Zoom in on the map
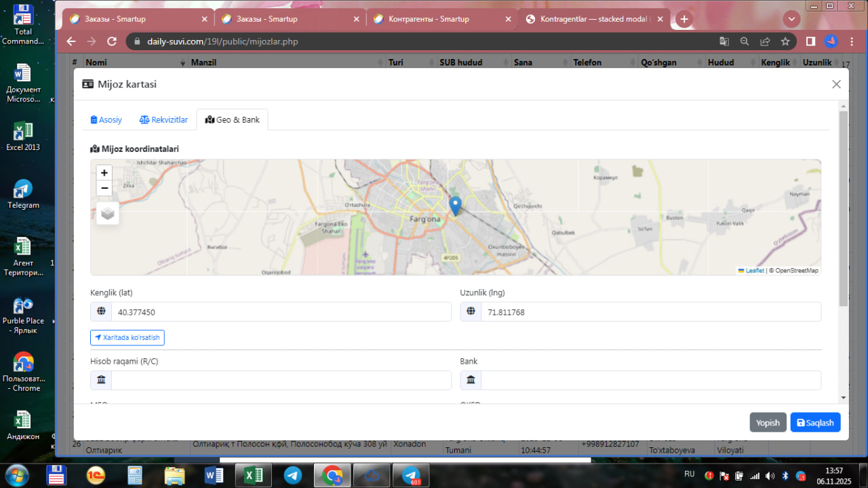The height and width of the screenshot is (488, 868). point(104,173)
